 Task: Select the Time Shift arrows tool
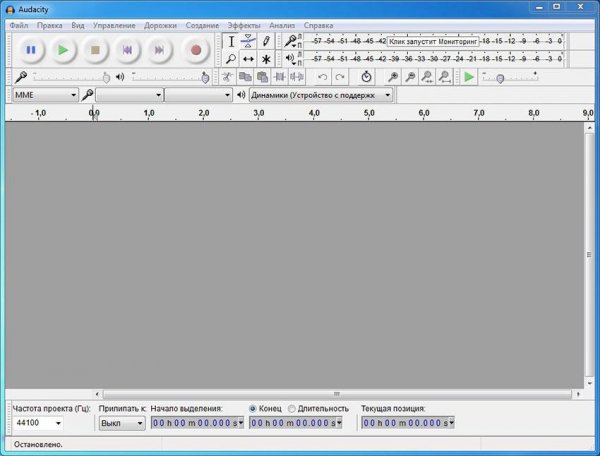pos(248,59)
